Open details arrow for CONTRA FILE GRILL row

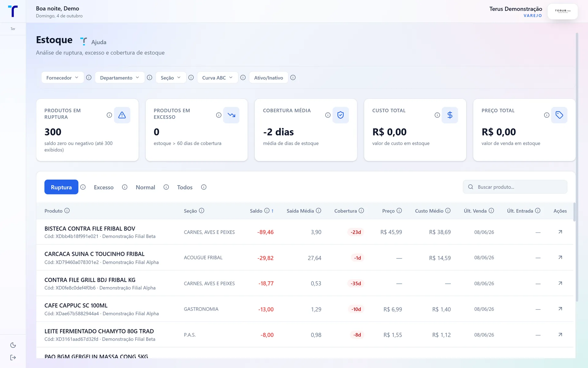(560, 283)
